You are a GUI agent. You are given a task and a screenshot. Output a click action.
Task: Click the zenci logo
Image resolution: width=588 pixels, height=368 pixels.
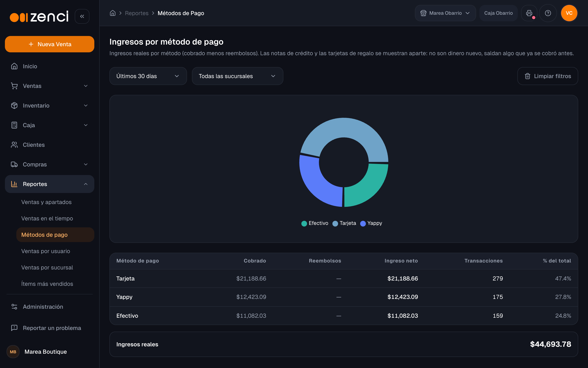pos(39,16)
